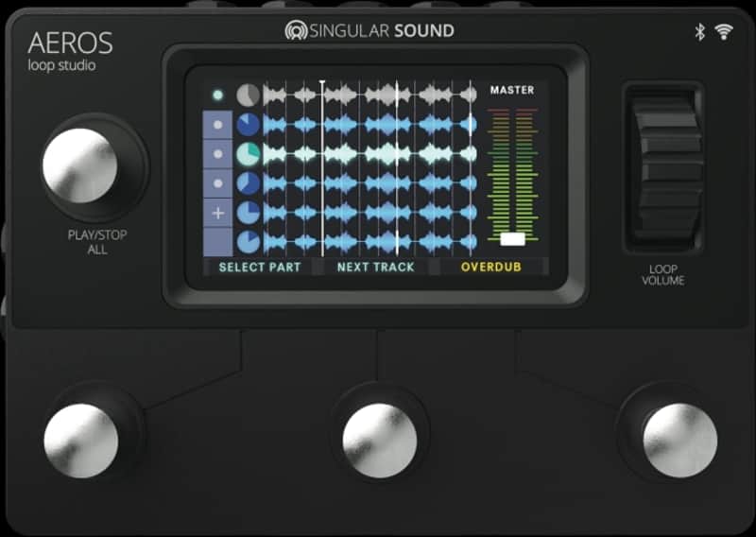Tap the MASTER heading
Viewport: 756px width, 537px height.
pyautogui.click(x=512, y=90)
